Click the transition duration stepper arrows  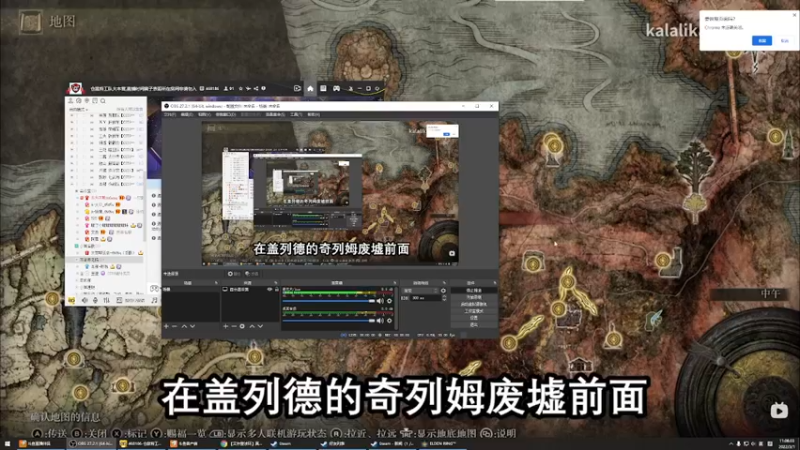click(444, 297)
